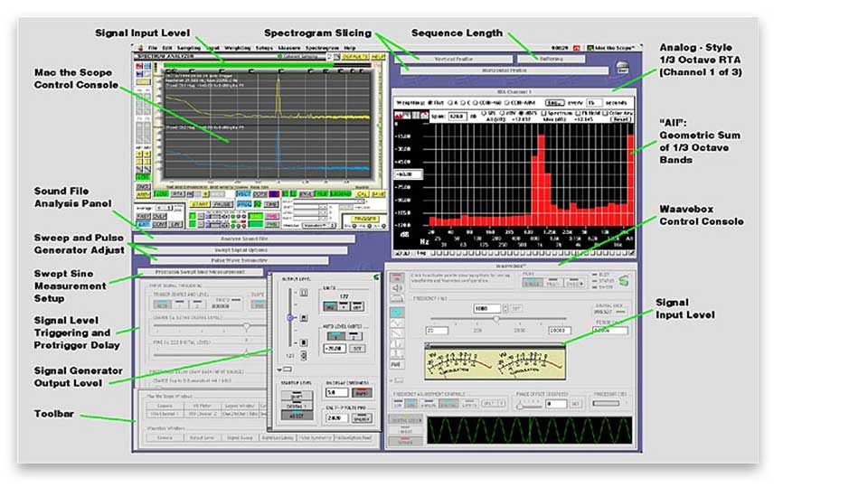
Task: Click the -60.00 level field on RTA axis
Action: [408, 174]
